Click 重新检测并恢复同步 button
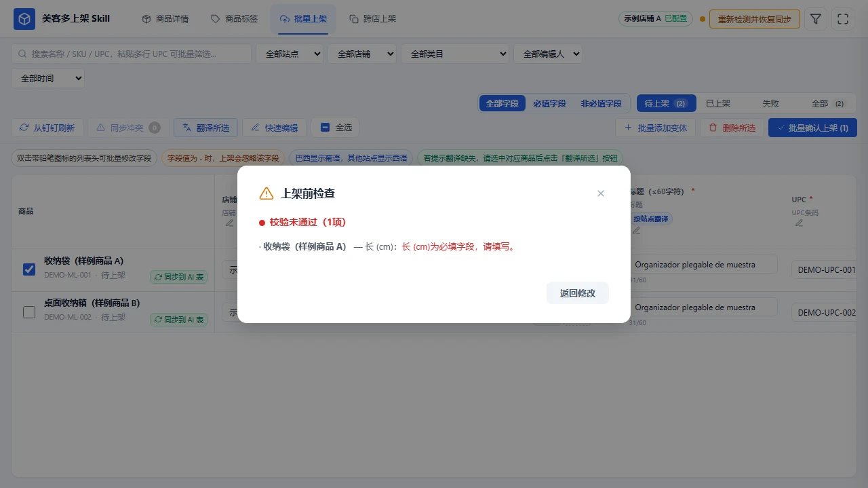Image resolution: width=868 pixels, height=488 pixels. tap(755, 19)
